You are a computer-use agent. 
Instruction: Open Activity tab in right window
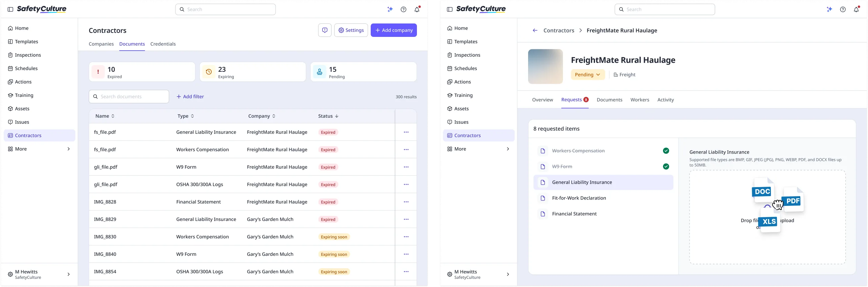665,100
